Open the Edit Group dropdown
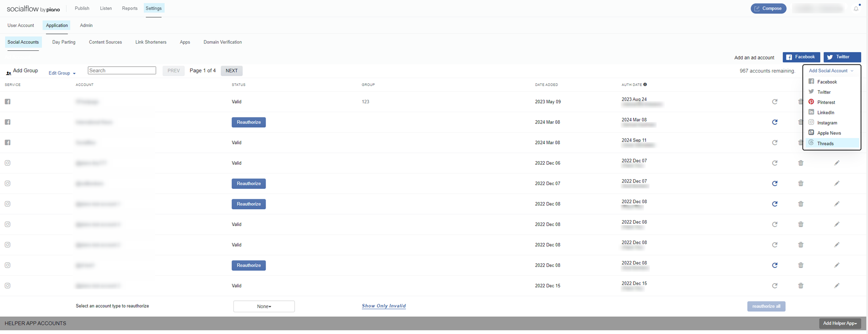 tap(62, 73)
